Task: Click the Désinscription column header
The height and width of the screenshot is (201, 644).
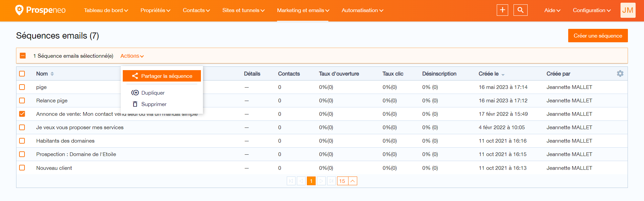Action: tap(439, 74)
